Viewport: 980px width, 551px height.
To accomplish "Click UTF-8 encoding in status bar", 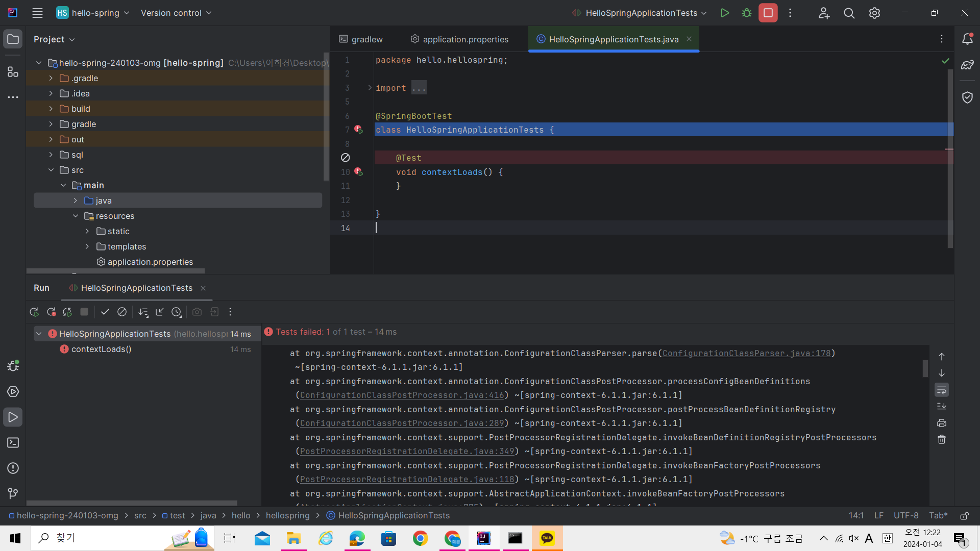I will pyautogui.click(x=906, y=516).
